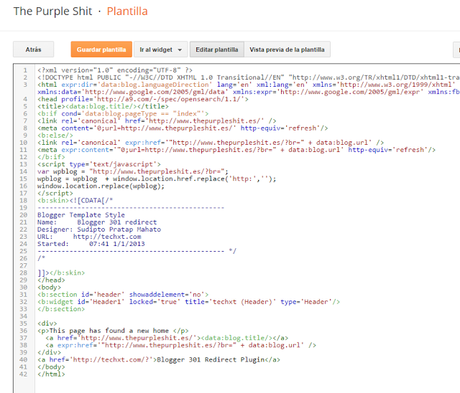Click the opening div tag on line 35
This screenshot has width=460, height=393.
coord(47,323)
